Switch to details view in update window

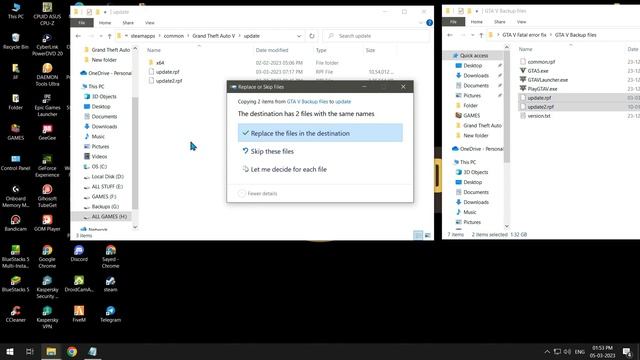coord(418,235)
